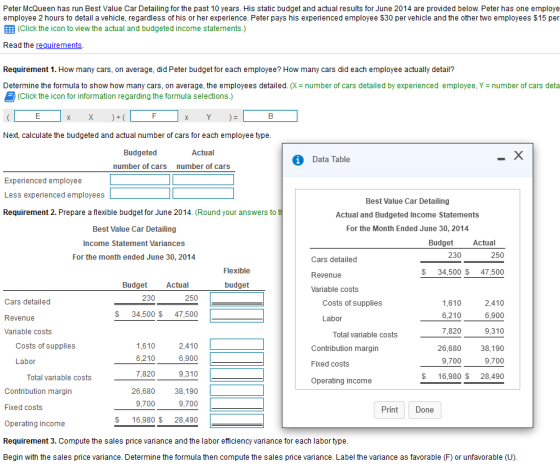Select Less experienced employees actual cars field
This screenshot has width=560, height=466.
point(203,193)
